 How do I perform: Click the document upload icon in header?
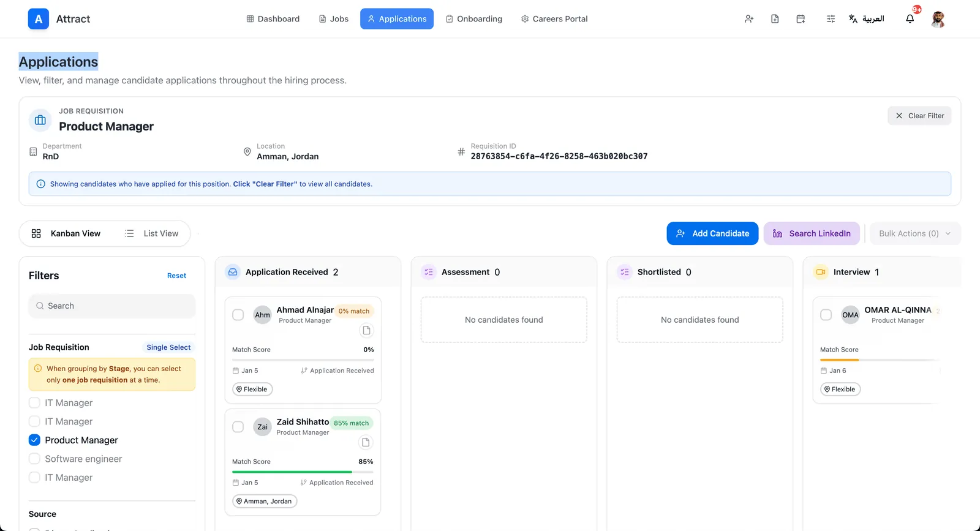(775, 19)
